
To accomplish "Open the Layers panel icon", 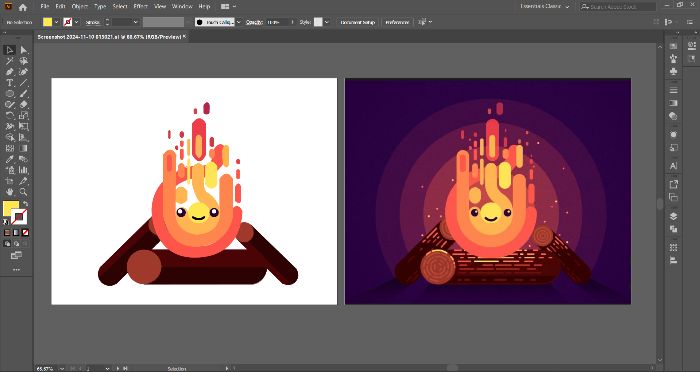I will pos(674,216).
